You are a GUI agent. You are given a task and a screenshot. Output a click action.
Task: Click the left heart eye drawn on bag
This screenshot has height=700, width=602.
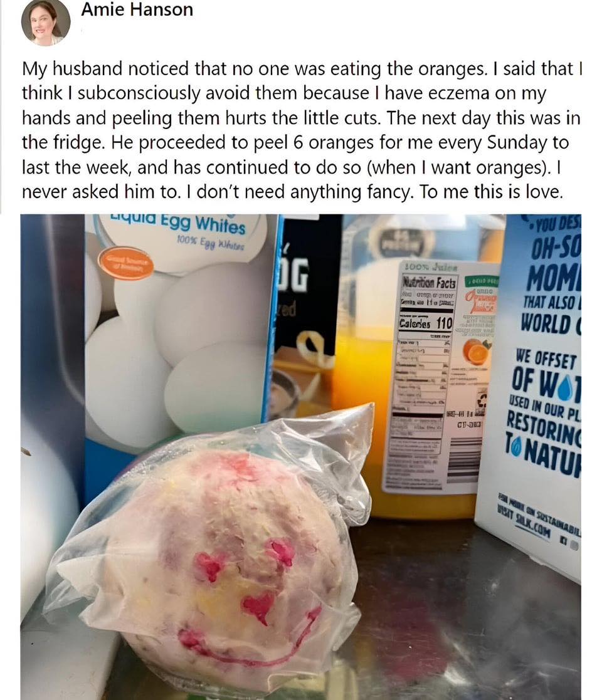point(209,566)
